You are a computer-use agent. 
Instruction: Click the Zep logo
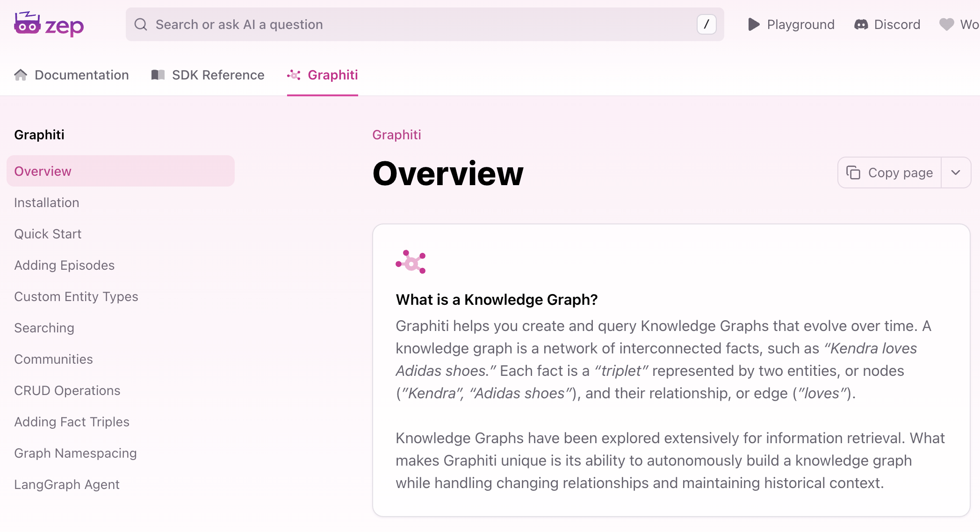[x=49, y=24]
